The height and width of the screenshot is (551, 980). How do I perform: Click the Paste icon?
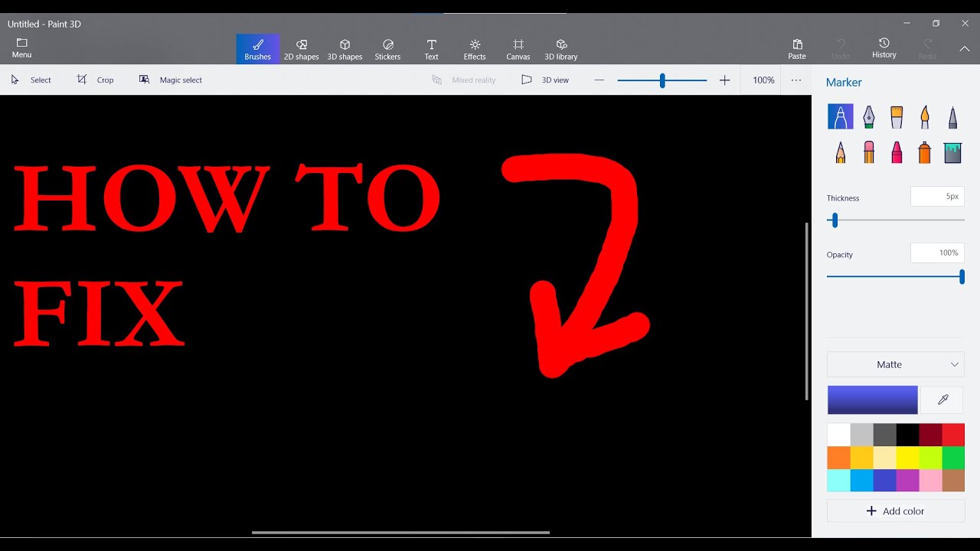797,44
